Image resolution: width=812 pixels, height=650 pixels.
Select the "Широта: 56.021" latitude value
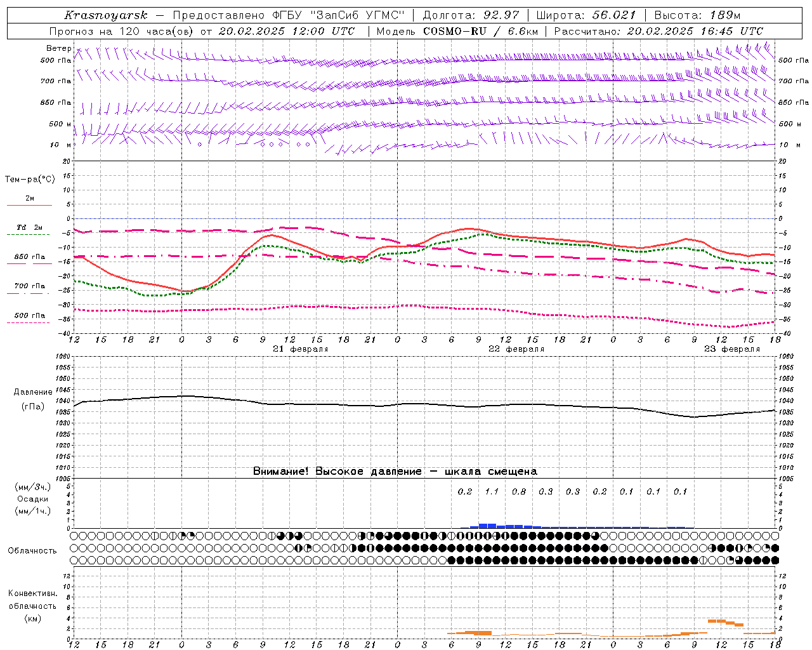586,15
